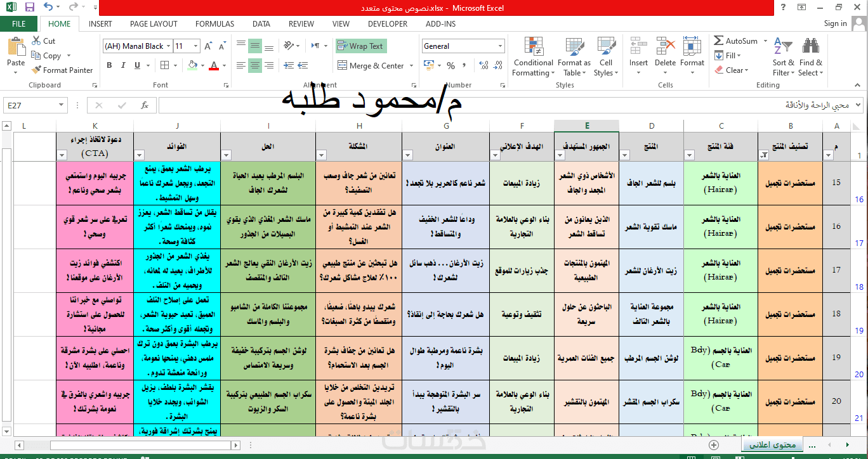This screenshot has height=459, width=868.
Task: Activate the Format Painter
Action: pos(62,70)
